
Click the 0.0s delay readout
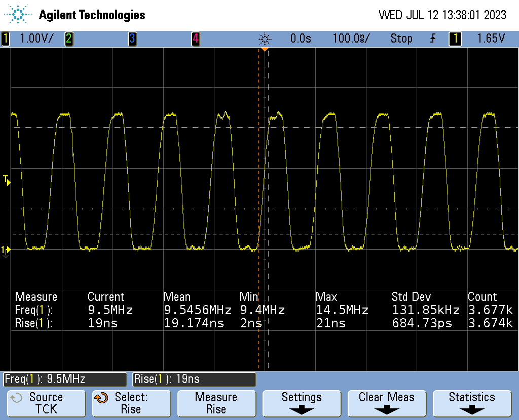tap(301, 39)
